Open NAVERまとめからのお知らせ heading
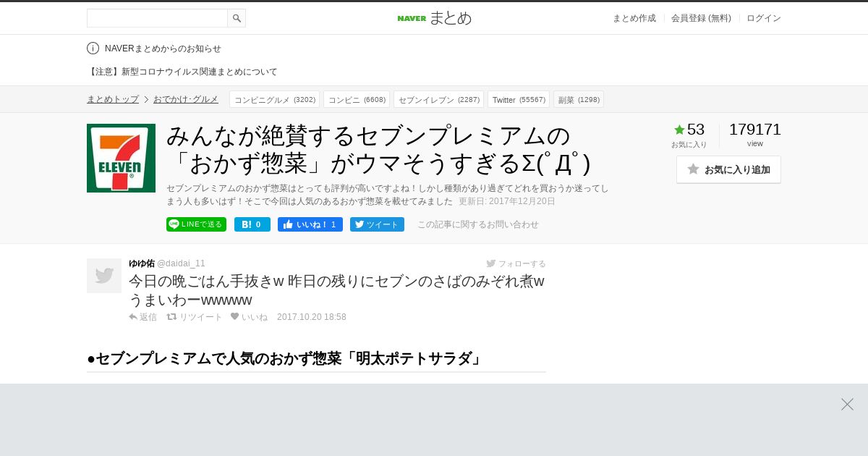This screenshot has width=868, height=456. (x=163, y=48)
